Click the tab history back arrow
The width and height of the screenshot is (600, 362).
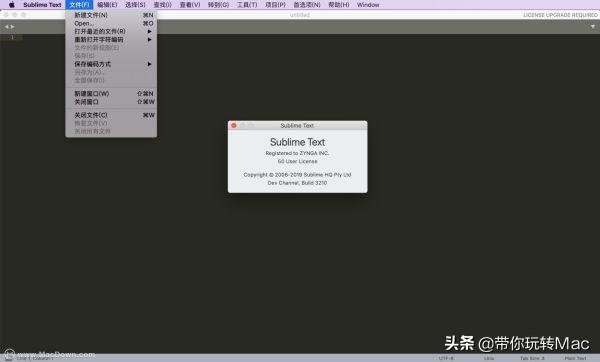tap(6, 26)
